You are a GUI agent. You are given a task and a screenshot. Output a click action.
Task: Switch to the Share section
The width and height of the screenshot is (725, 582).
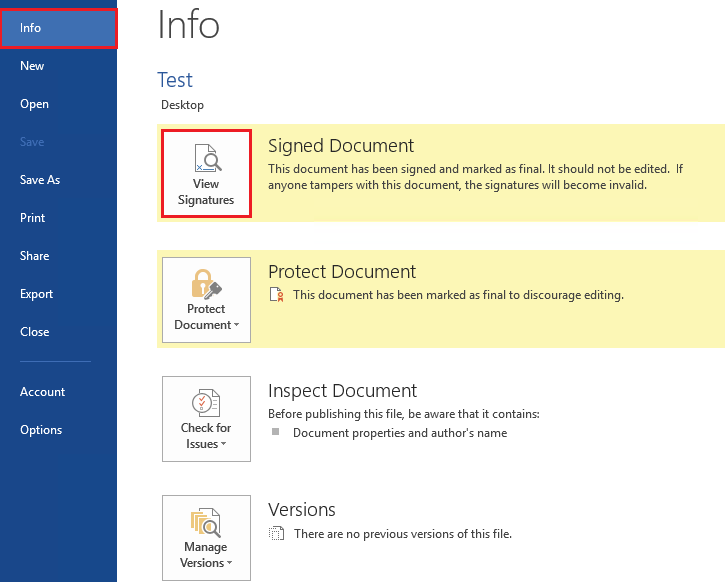[x=34, y=256]
